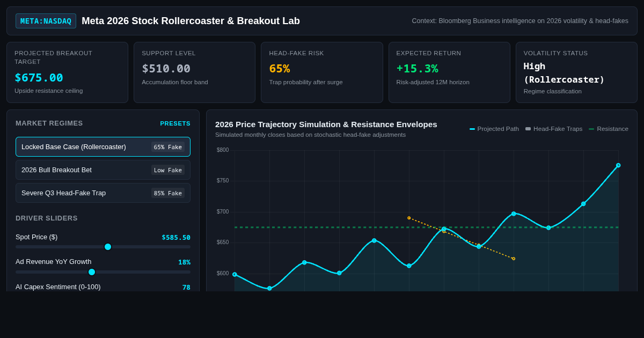644x338 pixels.
Task: Adjust the Spot Price slider handle
Action: [x=108, y=247]
